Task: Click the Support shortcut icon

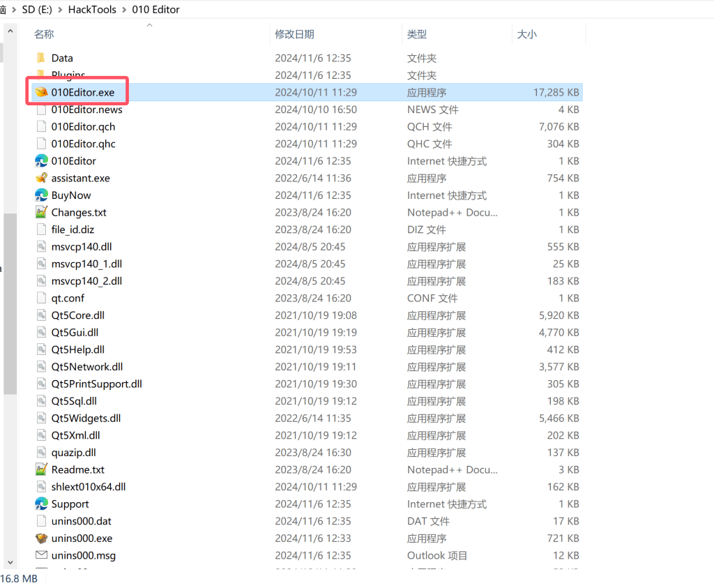Action: coord(41,504)
